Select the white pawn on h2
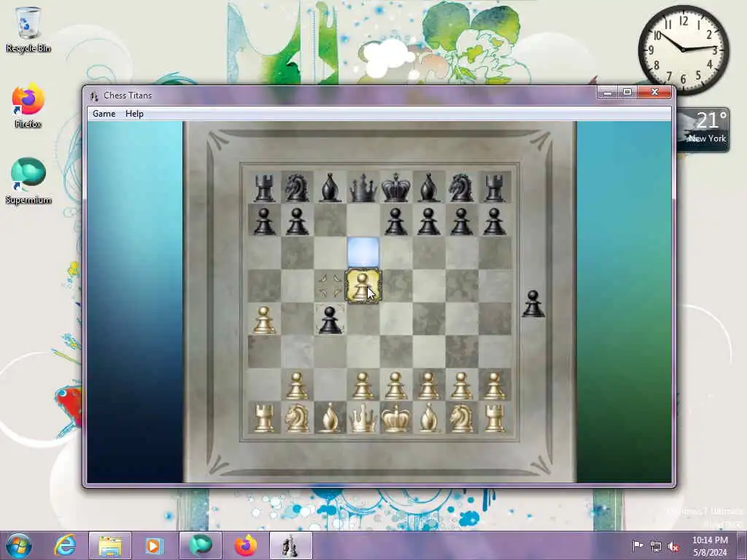The image size is (747, 560). coord(495,385)
